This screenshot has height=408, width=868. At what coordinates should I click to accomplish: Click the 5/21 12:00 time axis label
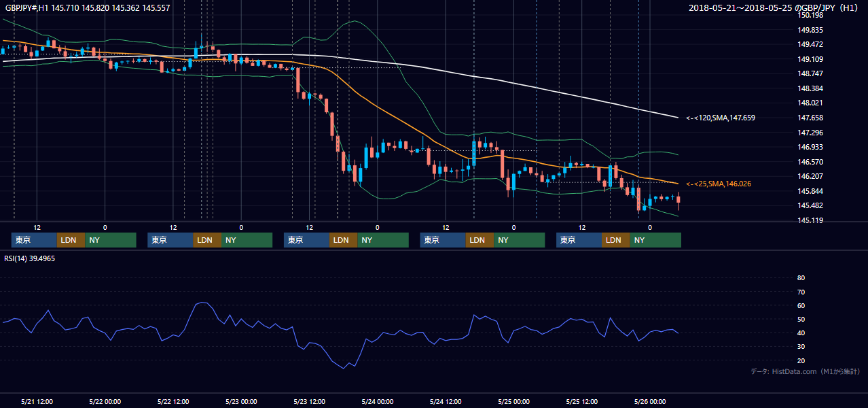(37, 402)
